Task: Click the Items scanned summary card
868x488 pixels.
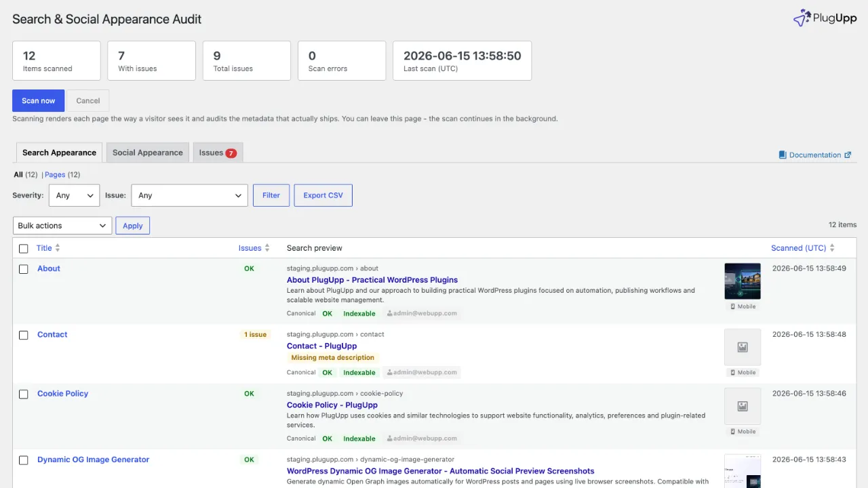Action: coord(56,61)
